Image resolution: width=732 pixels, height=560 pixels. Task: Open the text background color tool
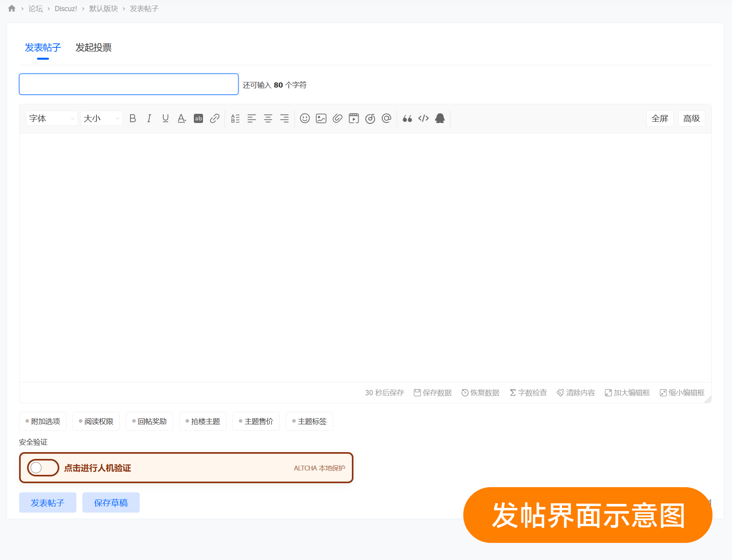pyautogui.click(x=198, y=118)
